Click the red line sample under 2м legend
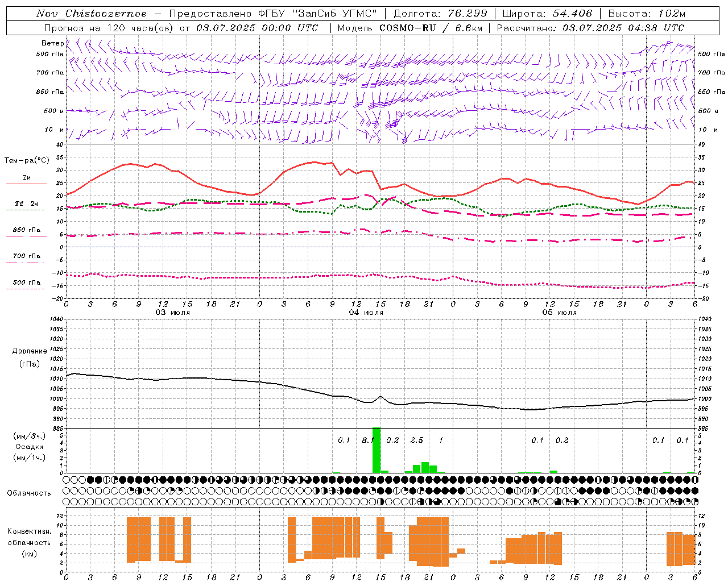 click(26, 184)
